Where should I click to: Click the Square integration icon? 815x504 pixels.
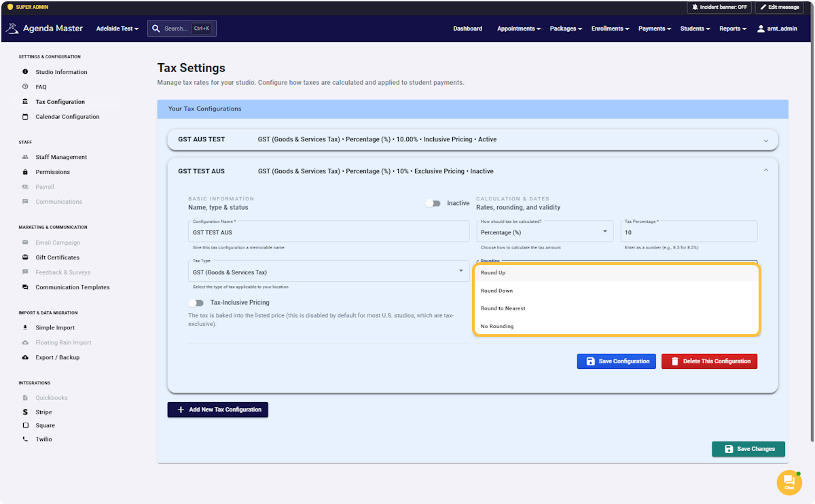tap(25, 426)
